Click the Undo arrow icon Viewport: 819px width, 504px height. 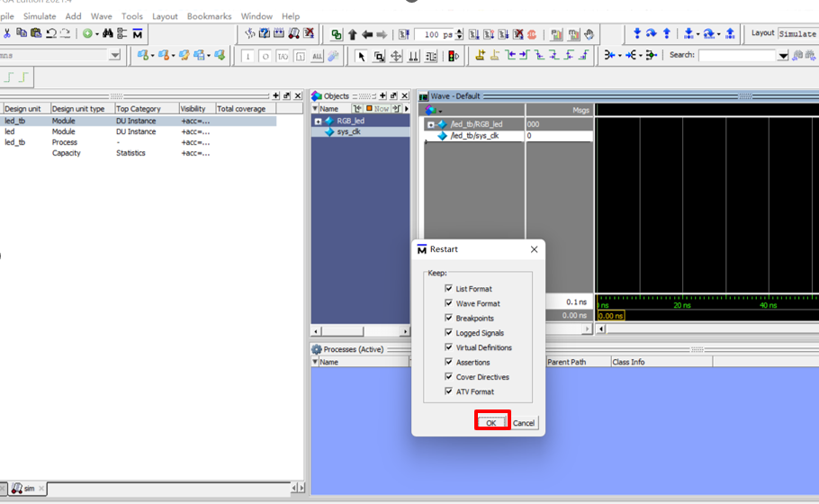pos(50,33)
